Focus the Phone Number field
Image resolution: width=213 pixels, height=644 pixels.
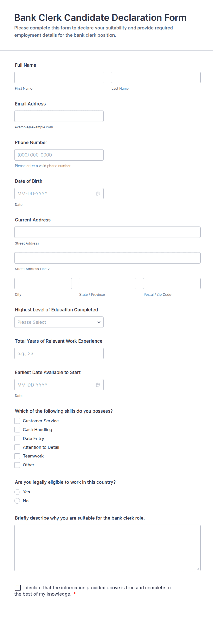pos(59,155)
